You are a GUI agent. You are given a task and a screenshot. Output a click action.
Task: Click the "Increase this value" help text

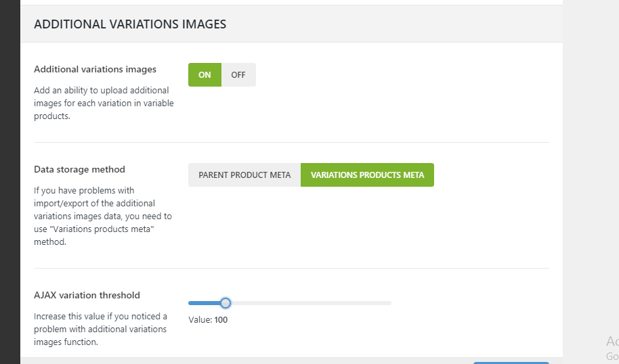point(100,329)
